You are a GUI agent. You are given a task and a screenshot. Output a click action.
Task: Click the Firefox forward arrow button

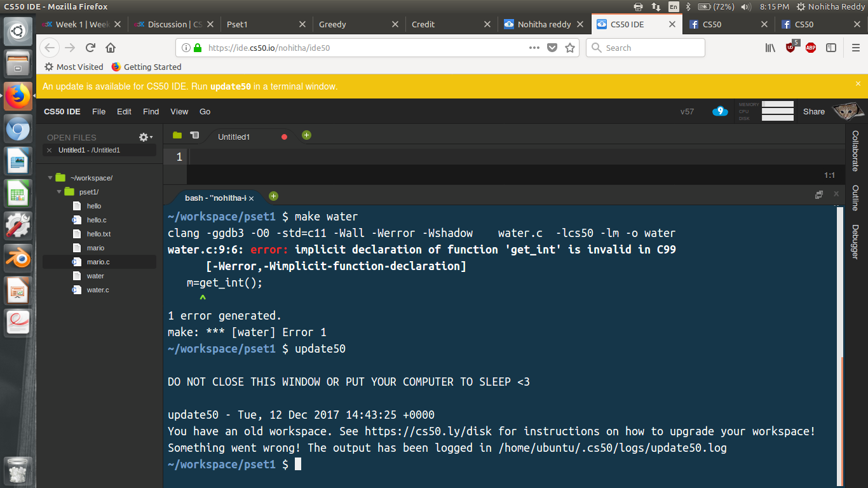point(70,48)
